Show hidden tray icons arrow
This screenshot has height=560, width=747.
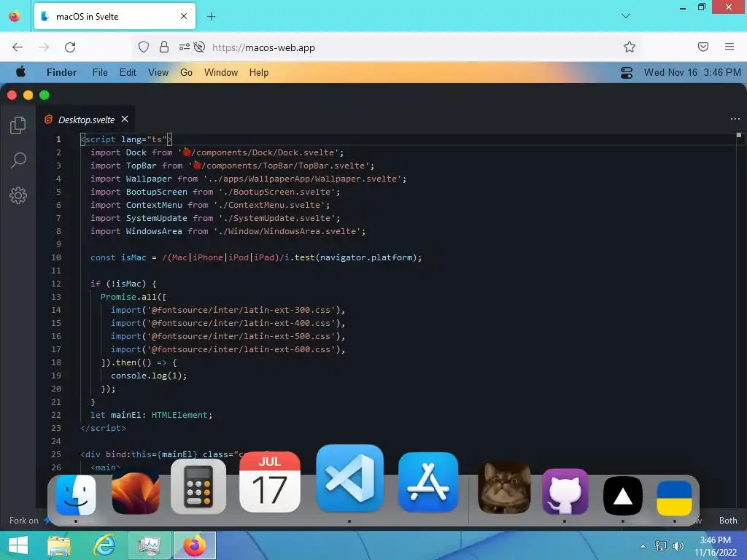pyautogui.click(x=643, y=545)
